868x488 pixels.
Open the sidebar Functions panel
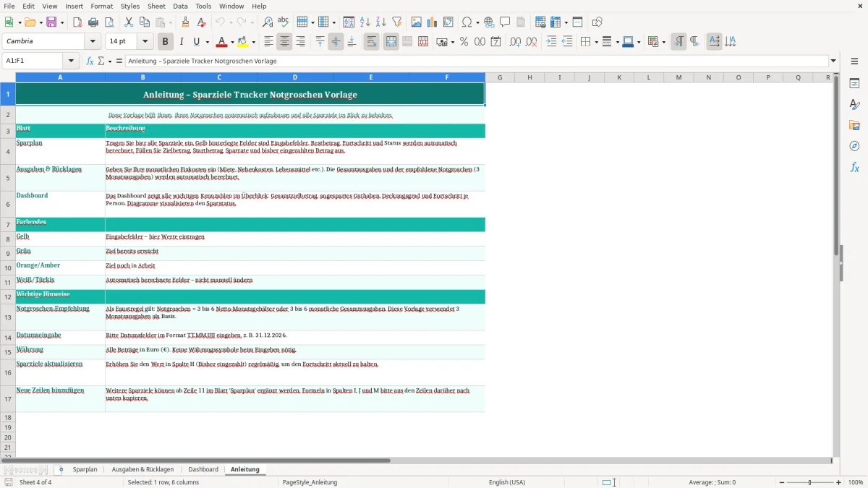point(854,168)
